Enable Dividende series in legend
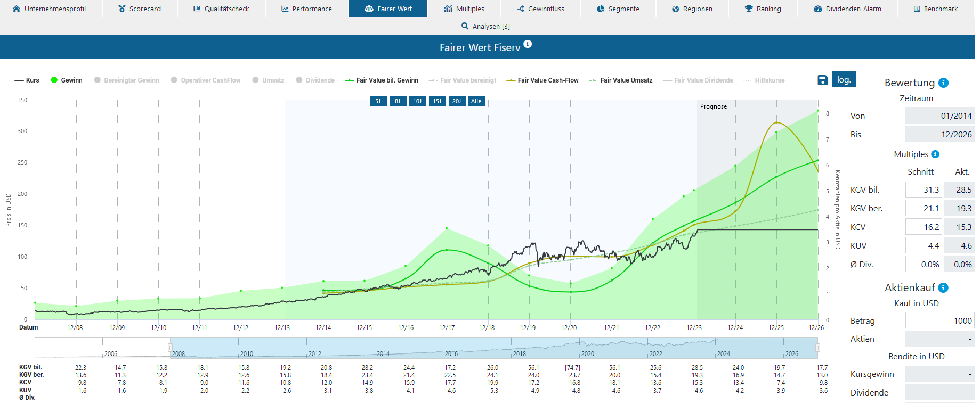Image resolution: width=980 pixels, height=403 pixels. [315, 80]
